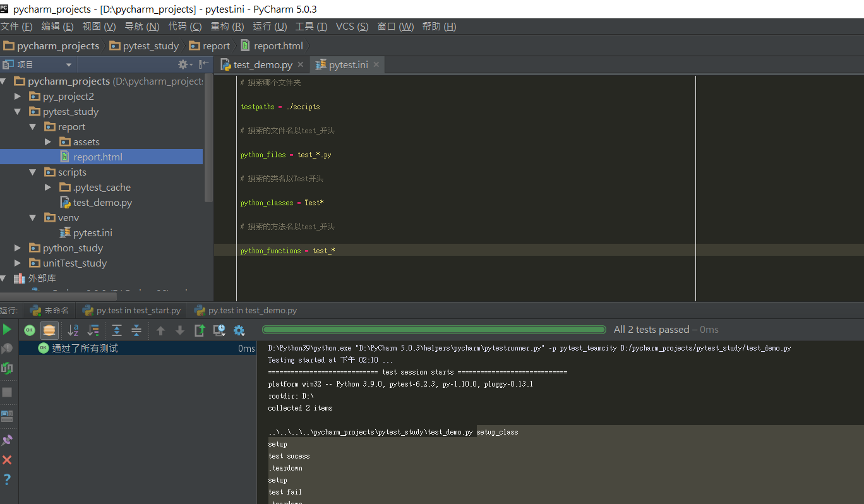This screenshot has height=504, width=864.
Task: Select py.test in test_demo.py run tab
Action: (246, 310)
